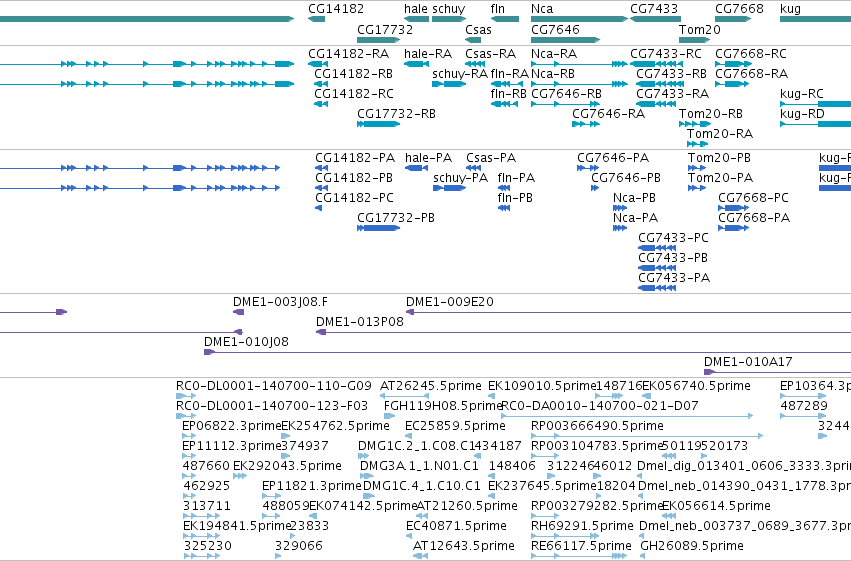Viewport: 851px width, 561px height.
Task: Select BAC clone DME1-009E20
Action: tap(449, 302)
